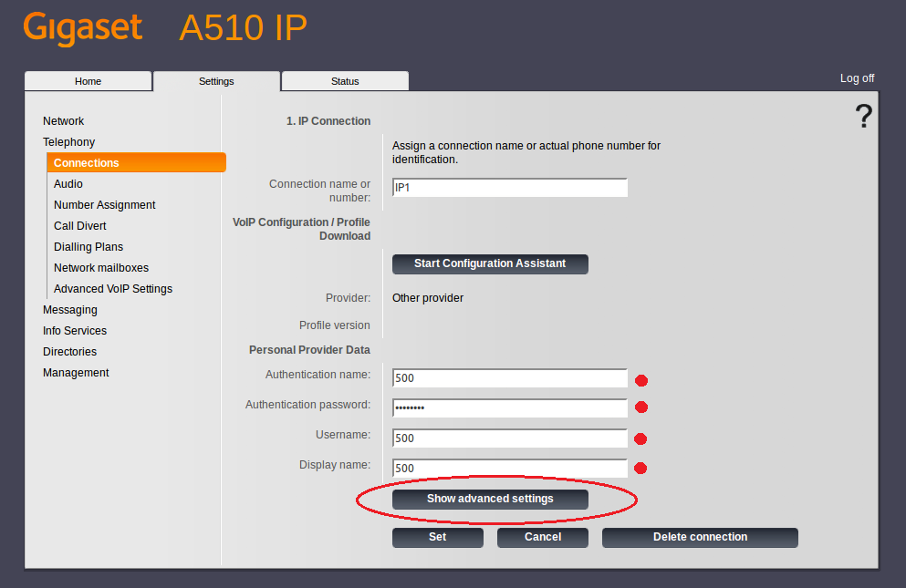The width and height of the screenshot is (906, 588).
Task: Click red dot beside Authentication name field
Action: 640,380
